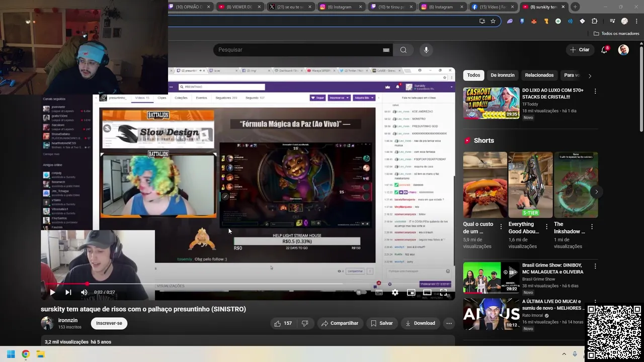
Task: Show more filter chips with right arrow
Action: [590, 75]
